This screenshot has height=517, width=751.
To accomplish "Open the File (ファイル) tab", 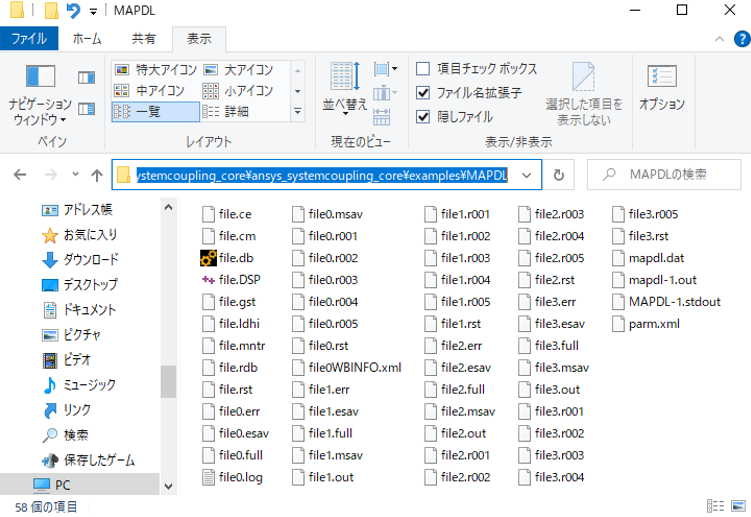I will point(29,39).
